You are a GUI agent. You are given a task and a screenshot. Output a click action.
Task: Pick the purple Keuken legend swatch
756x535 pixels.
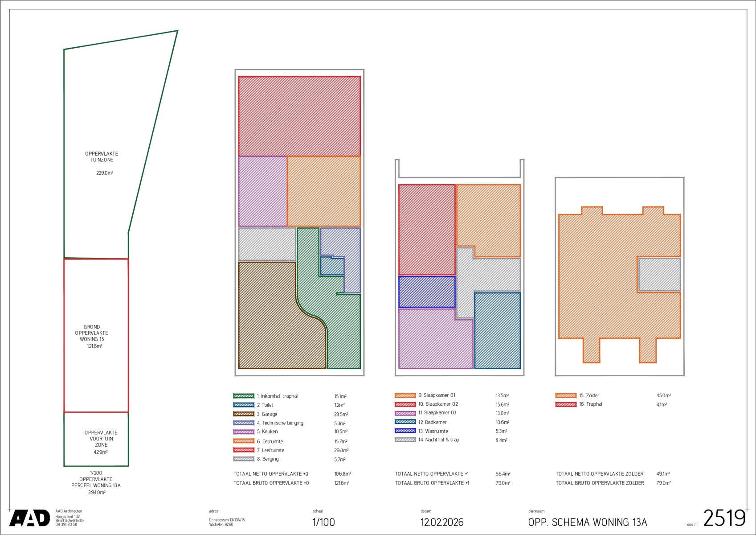[x=244, y=432]
